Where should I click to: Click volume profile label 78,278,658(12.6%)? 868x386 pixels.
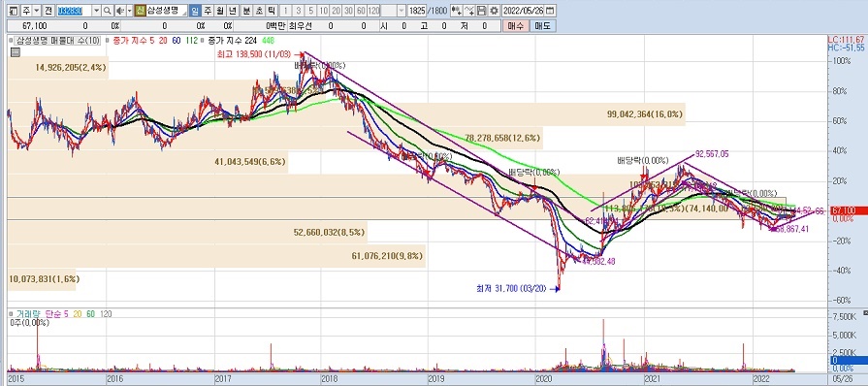(x=502, y=138)
